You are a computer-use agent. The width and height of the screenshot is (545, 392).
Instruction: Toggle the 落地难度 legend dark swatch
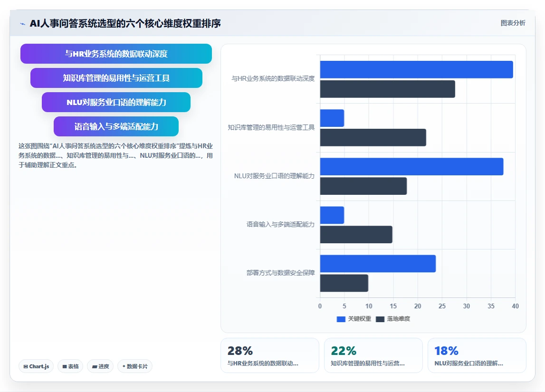(380, 319)
